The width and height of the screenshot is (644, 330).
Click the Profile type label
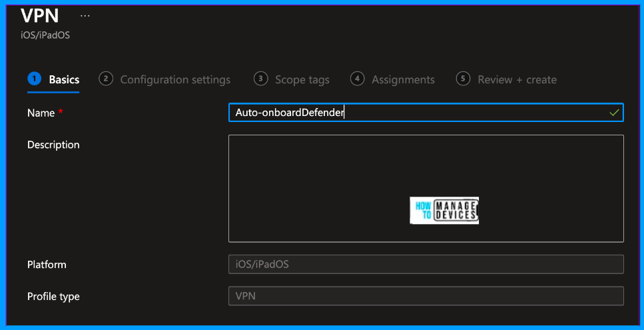[x=53, y=296]
